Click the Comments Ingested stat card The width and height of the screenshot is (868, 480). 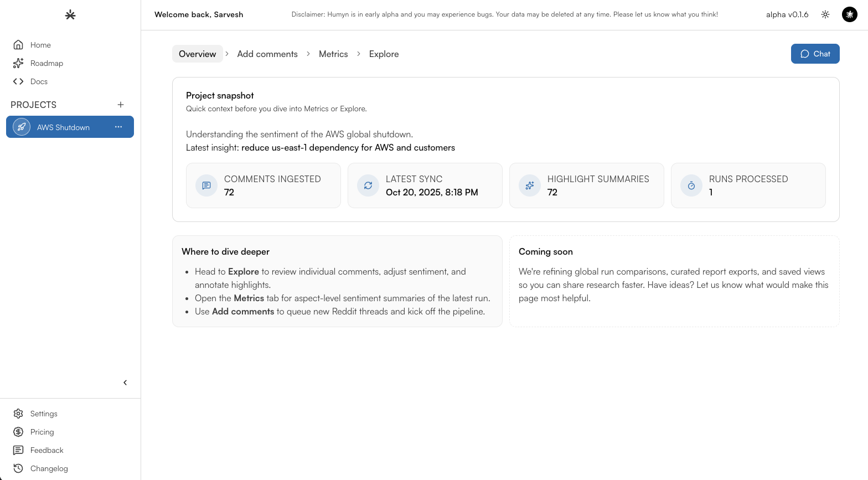263,185
